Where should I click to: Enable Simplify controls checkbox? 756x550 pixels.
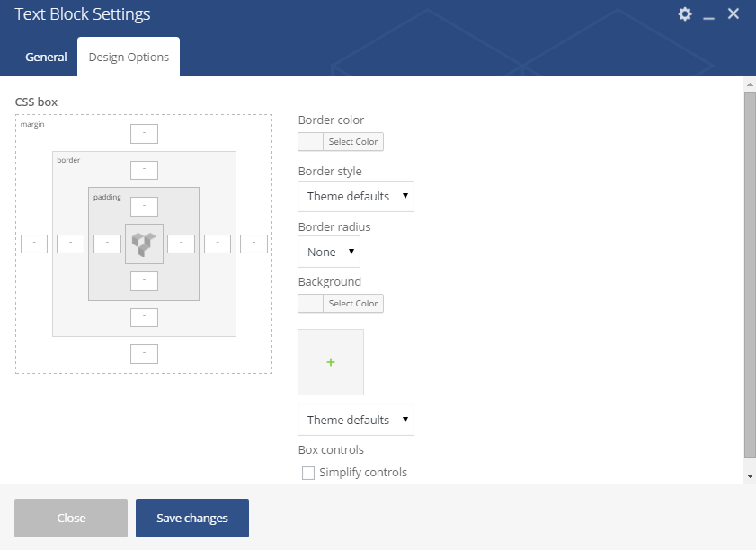[x=308, y=473]
